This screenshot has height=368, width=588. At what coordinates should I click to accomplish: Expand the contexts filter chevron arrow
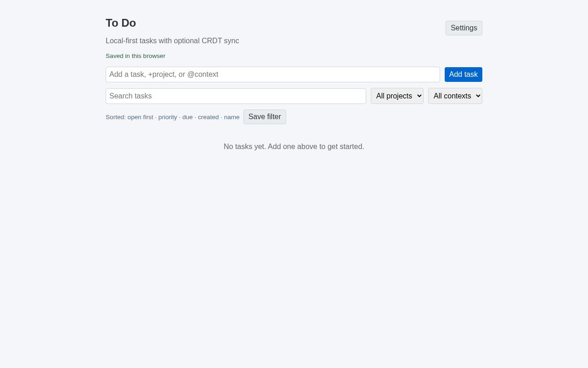click(x=478, y=96)
